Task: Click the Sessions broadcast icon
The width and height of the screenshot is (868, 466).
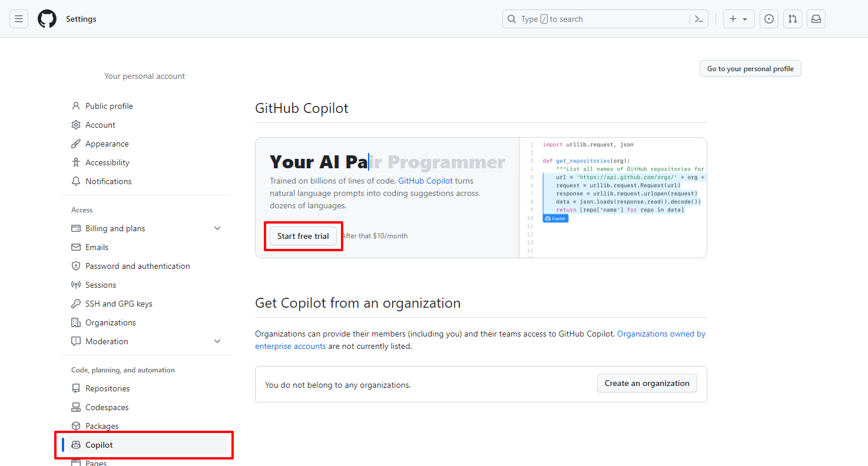Action: tap(76, 285)
